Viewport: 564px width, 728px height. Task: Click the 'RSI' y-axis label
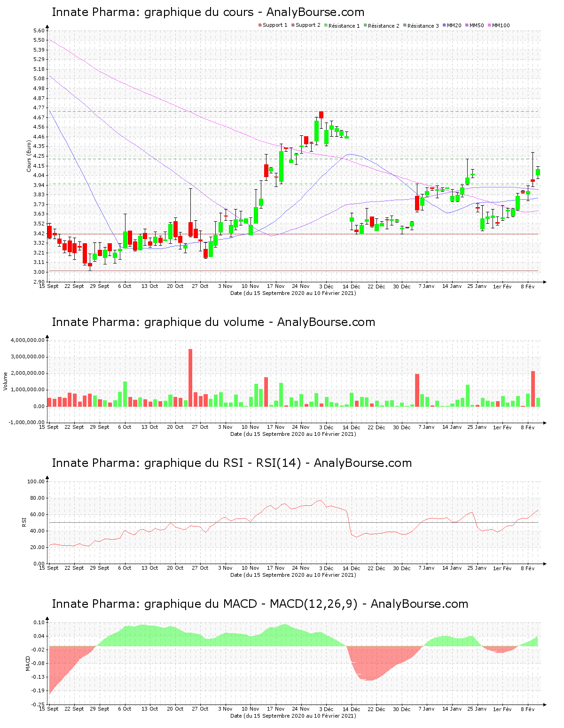pos(23,522)
